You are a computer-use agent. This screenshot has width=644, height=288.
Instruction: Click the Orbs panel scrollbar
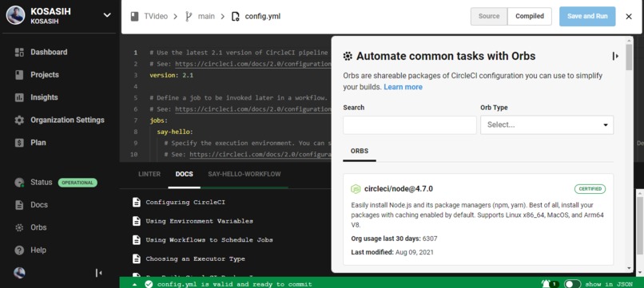(629, 57)
